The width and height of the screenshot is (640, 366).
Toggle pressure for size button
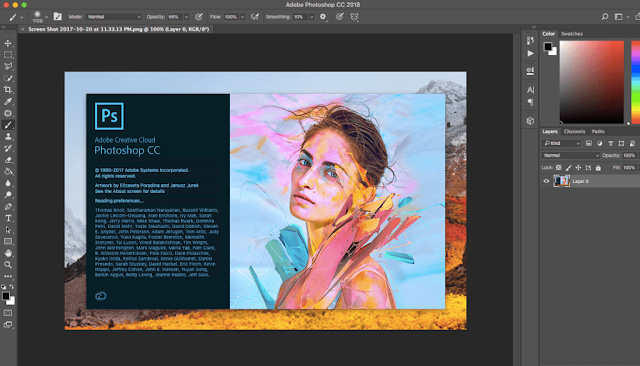coord(339,17)
